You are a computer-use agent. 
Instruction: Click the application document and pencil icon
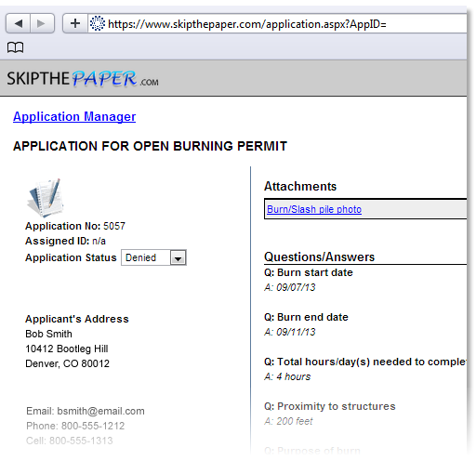[x=46, y=198]
